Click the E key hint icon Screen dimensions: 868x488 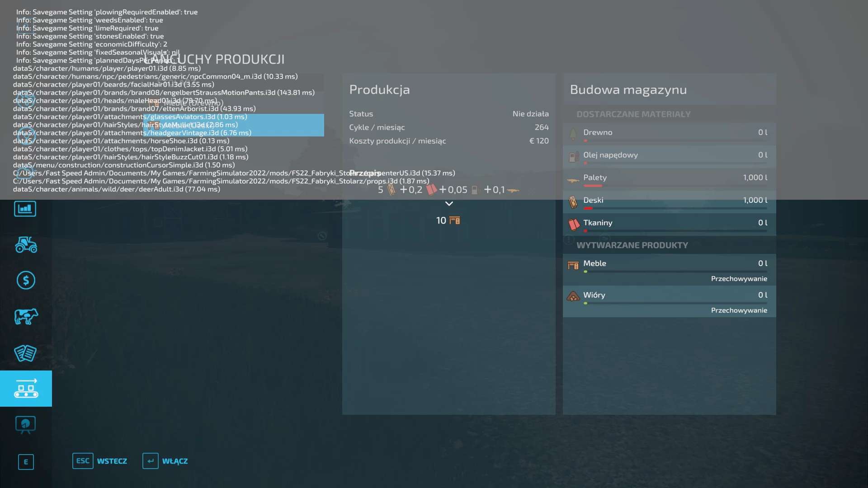26,462
